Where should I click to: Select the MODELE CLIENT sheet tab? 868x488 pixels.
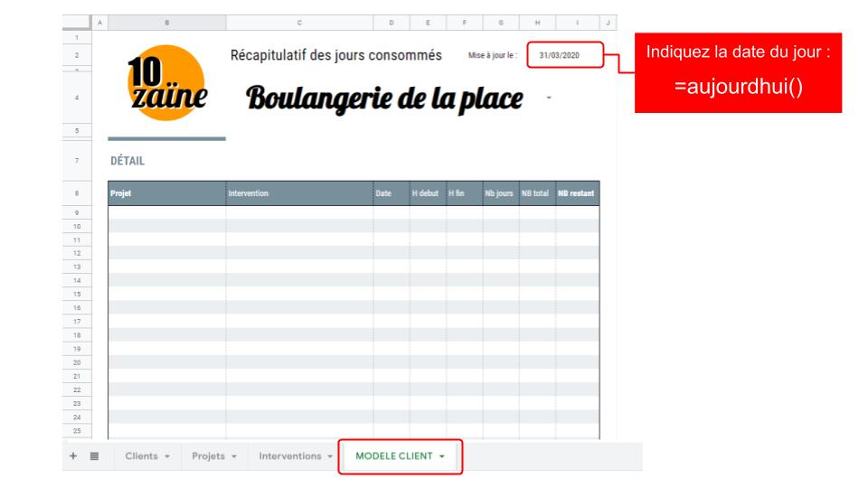393,455
